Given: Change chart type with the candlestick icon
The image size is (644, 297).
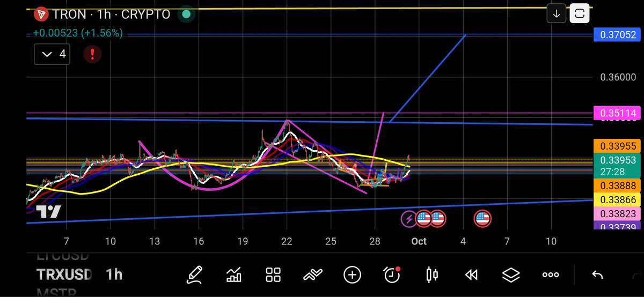Looking at the screenshot, I should coord(431,275).
